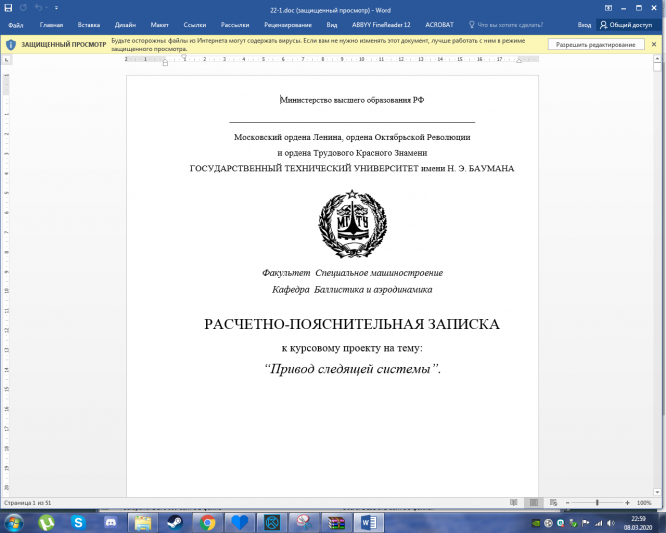The width and height of the screenshot is (666, 533).
Task: Click the heading РАСЧЕТНО-ПОЯСНИТЕЛЬНАЯ ЗАПИСКА
Action: point(352,324)
